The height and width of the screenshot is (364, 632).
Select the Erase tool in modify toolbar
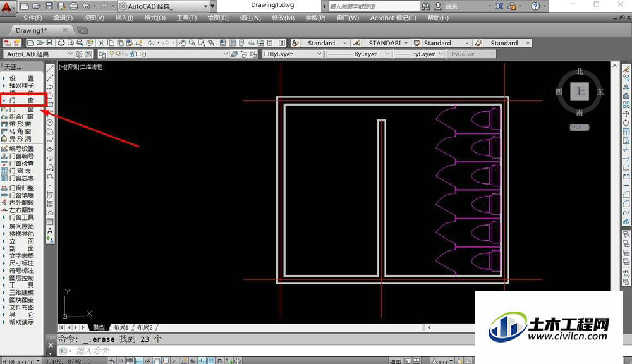(626, 69)
